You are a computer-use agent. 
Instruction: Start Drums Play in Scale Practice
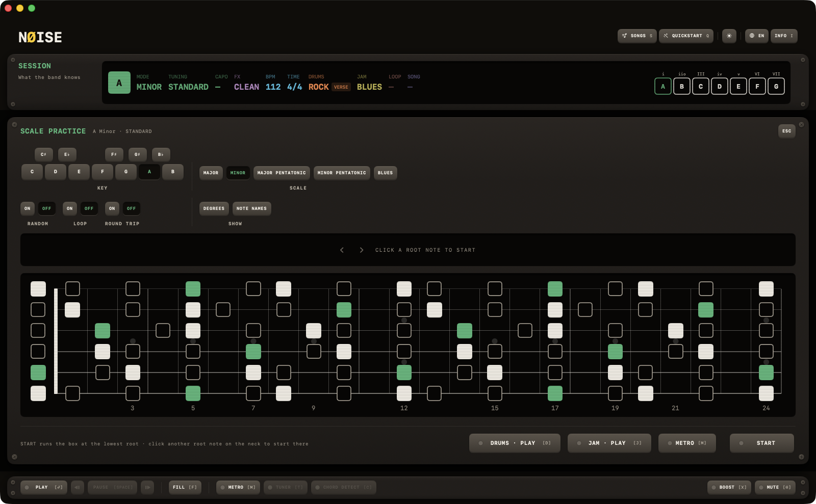pos(515,443)
